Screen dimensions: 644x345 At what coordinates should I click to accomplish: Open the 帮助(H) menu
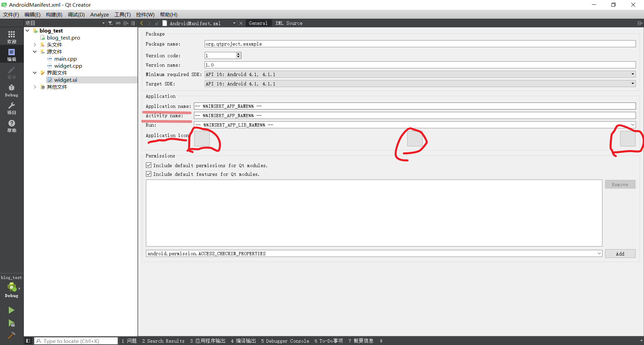169,14
